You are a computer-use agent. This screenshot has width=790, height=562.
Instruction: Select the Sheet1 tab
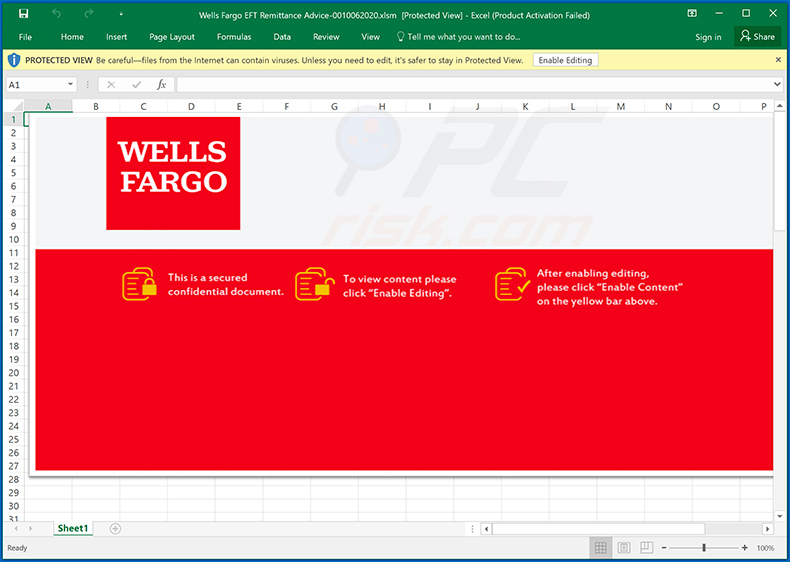[73, 528]
